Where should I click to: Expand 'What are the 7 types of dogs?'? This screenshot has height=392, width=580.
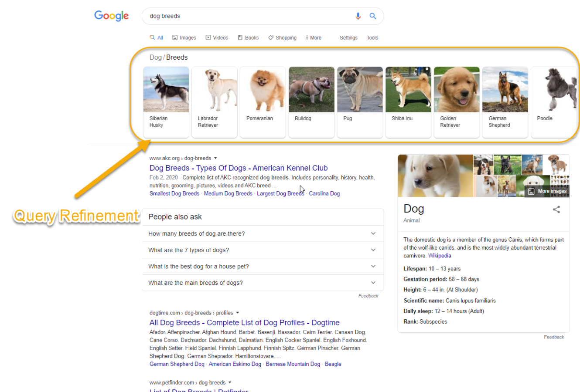263,250
